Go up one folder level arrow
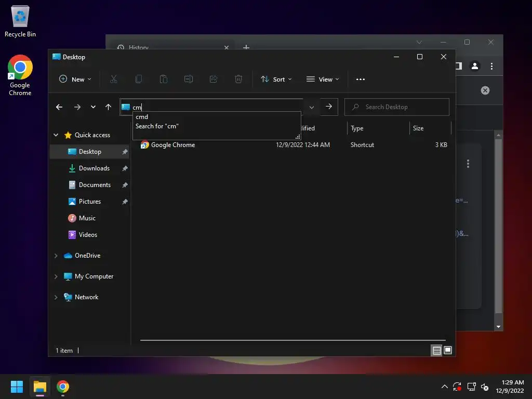 tap(108, 107)
